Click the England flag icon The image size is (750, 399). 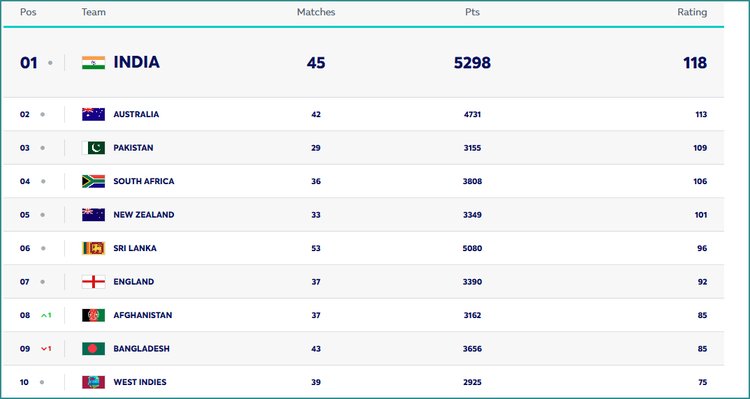tap(93, 282)
